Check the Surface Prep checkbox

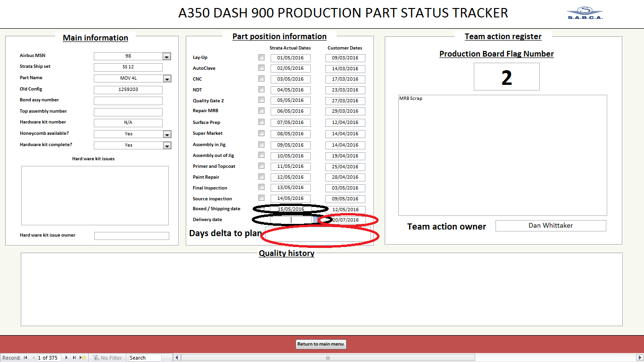[261, 122]
